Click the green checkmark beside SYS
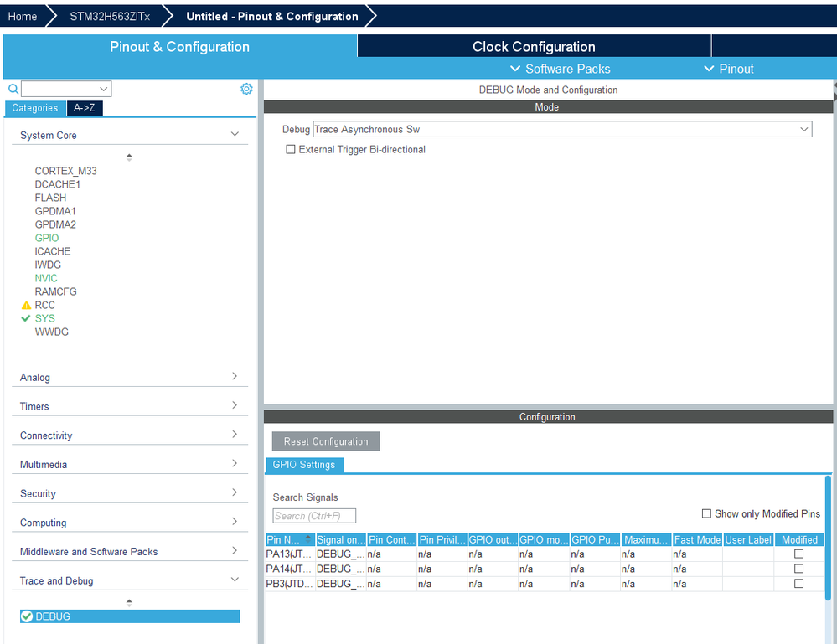 [x=26, y=318]
